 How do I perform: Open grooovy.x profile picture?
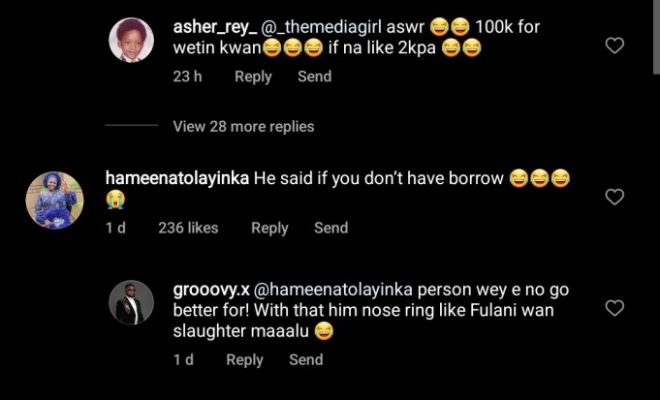pyautogui.click(x=132, y=303)
